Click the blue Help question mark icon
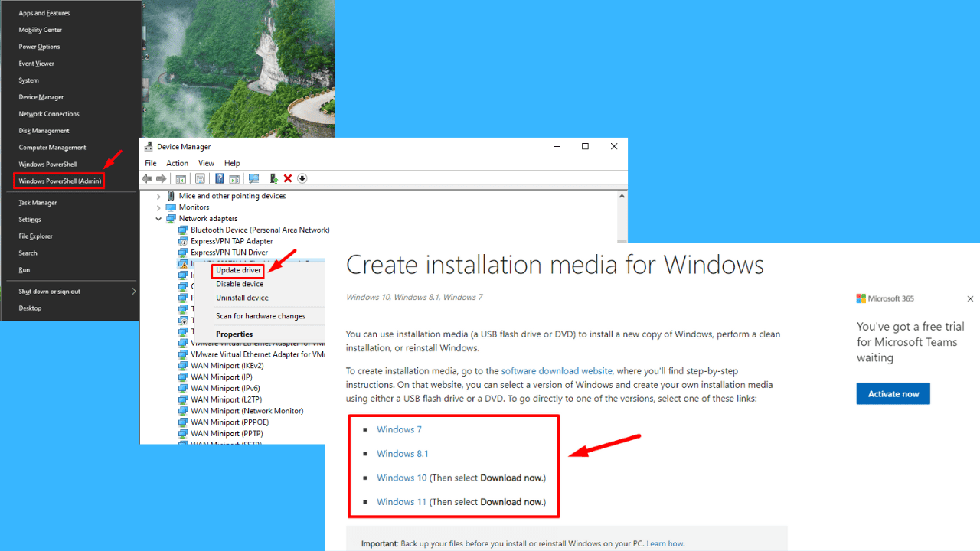The image size is (980, 551). (219, 178)
